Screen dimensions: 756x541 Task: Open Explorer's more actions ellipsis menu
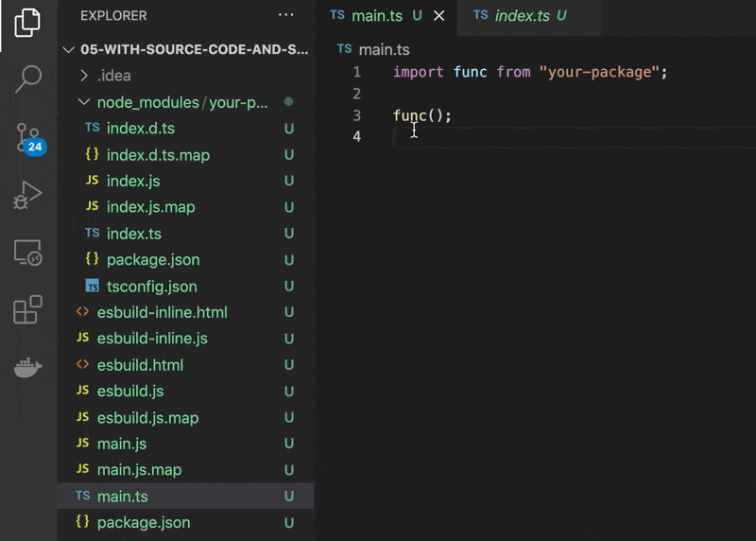286,15
